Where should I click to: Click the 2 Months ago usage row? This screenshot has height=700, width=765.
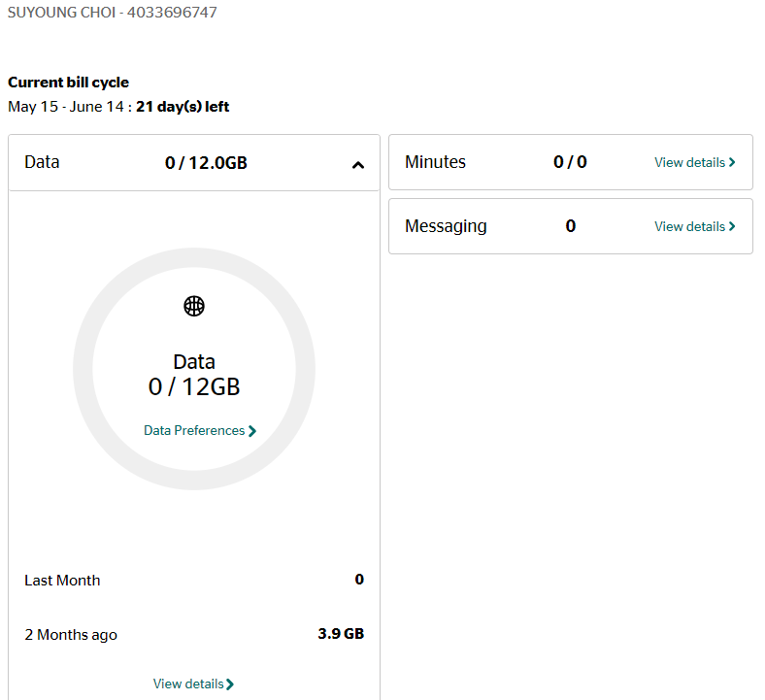coord(194,634)
